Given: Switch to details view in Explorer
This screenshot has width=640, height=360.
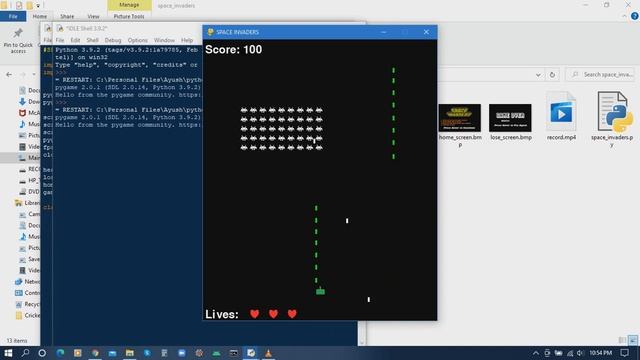Looking at the screenshot, I should tap(622, 340).
